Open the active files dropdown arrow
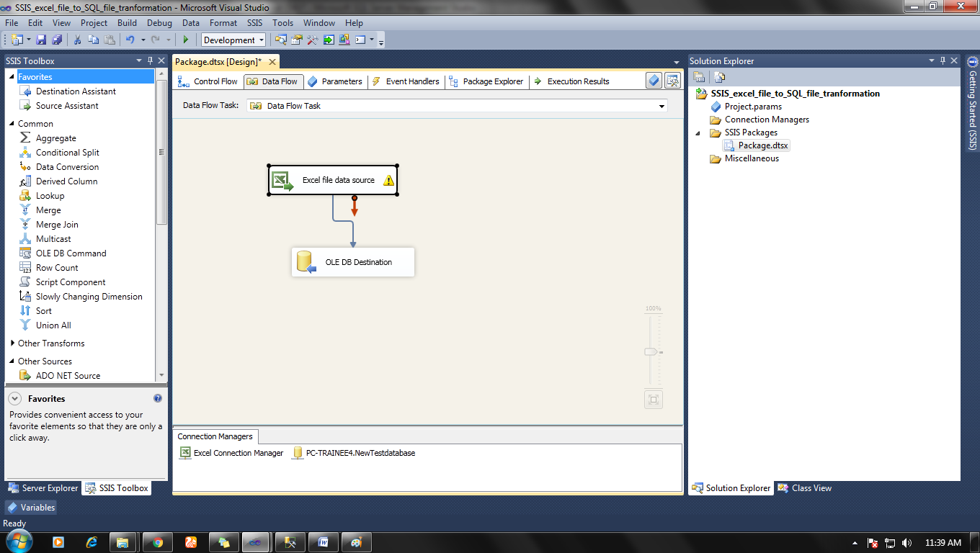980x553 pixels. click(x=676, y=63)
